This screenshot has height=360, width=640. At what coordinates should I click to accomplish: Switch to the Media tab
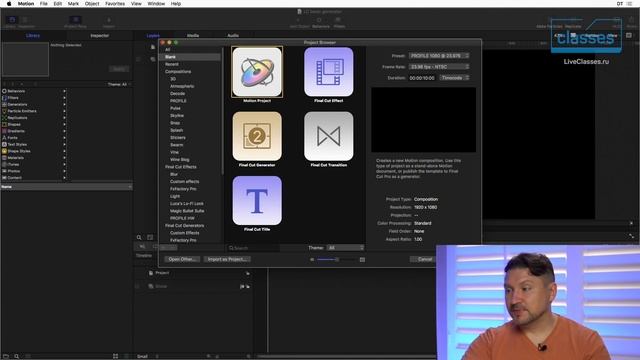193,36
